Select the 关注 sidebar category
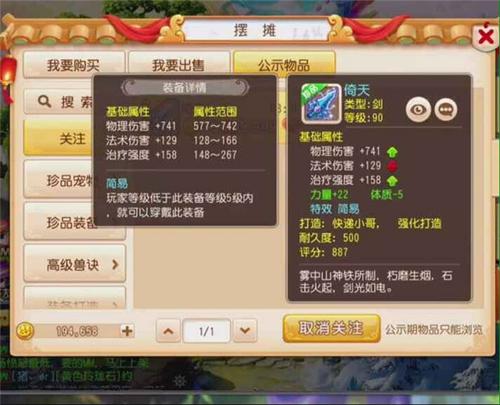The height and width of the screenshot is (405, 500). pyautogui.click(x=59, y=138)
